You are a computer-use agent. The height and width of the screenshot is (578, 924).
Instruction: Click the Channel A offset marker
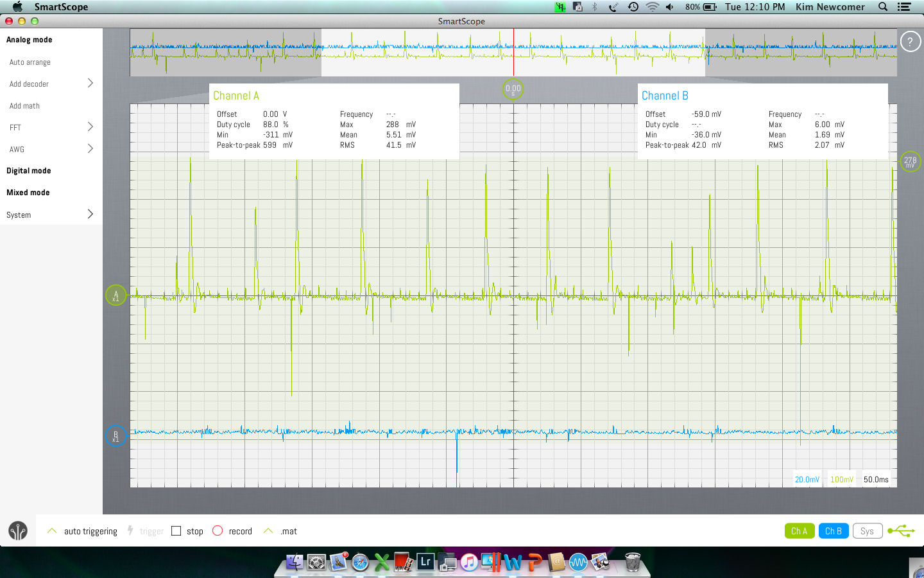click(116, 295)
